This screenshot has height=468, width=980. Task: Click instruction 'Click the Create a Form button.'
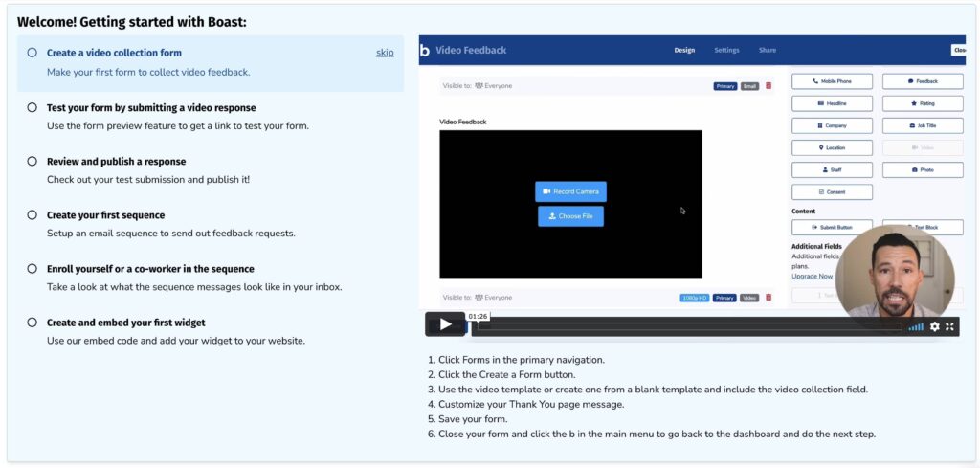tap(507, 374)
